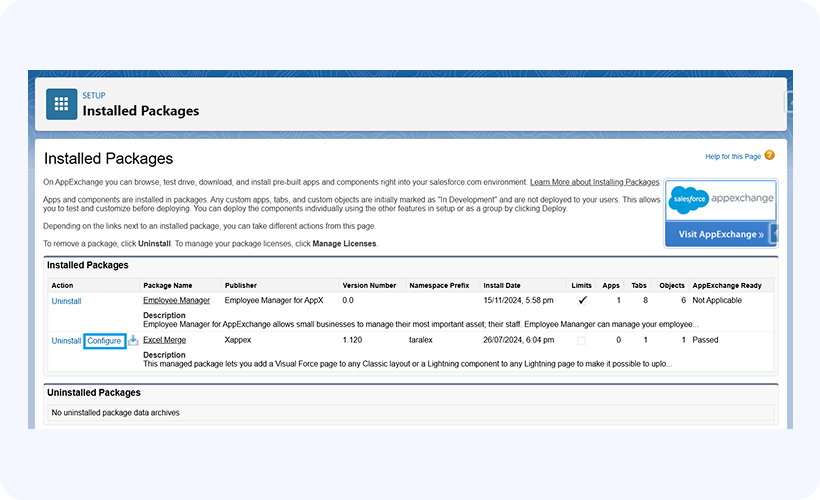Click the Install Date column header
The image size is (820, 500).
point(503,285)
